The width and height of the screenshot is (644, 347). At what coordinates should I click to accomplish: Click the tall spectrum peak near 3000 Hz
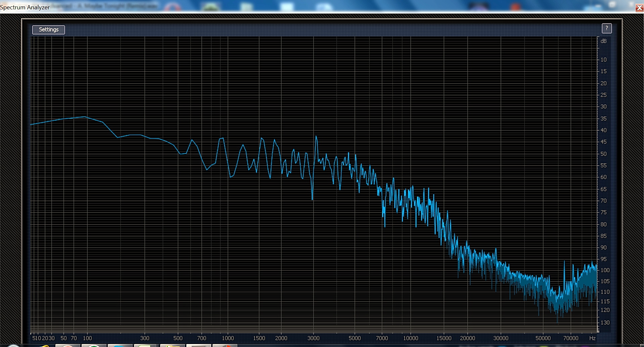(316, 137)
